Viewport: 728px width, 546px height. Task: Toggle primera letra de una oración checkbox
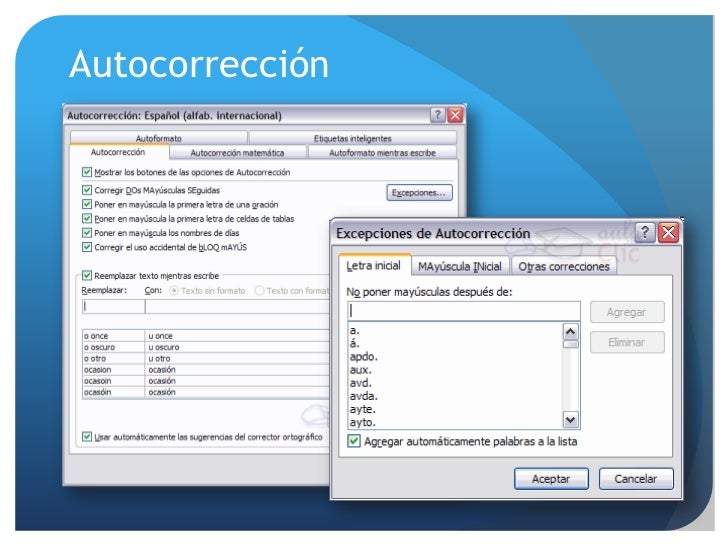87,204
